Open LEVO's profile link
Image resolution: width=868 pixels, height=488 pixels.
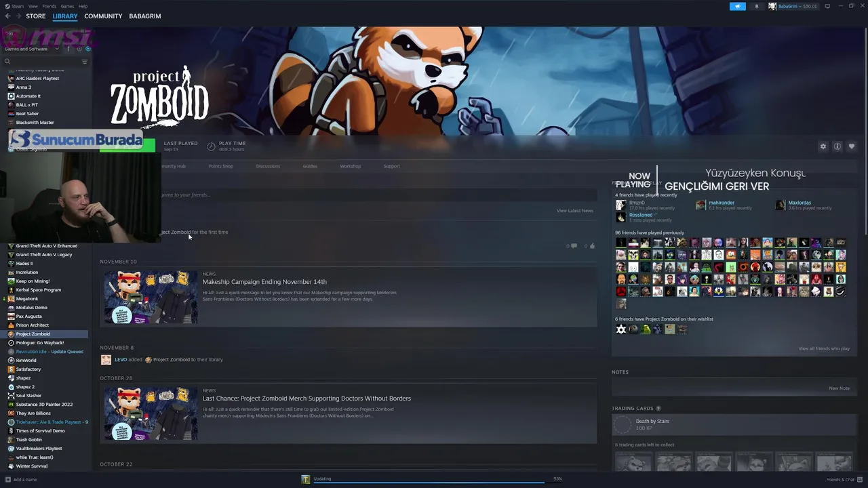(x=121, y=360)
